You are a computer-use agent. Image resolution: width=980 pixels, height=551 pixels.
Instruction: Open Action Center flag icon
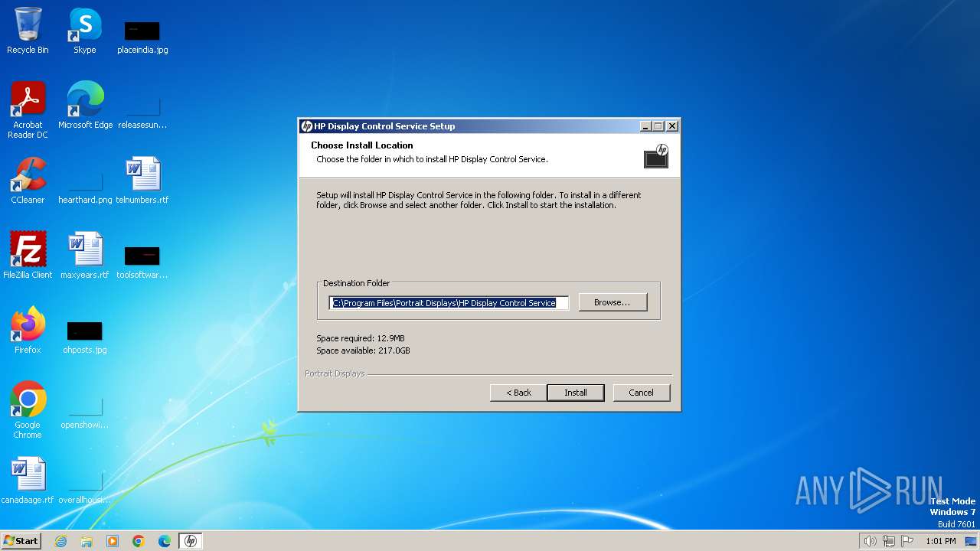click(907, 541)
